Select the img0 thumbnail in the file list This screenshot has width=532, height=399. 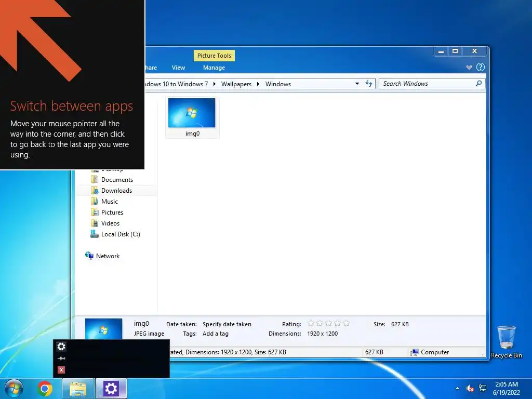pyautogui.click(x=192, y=113)
